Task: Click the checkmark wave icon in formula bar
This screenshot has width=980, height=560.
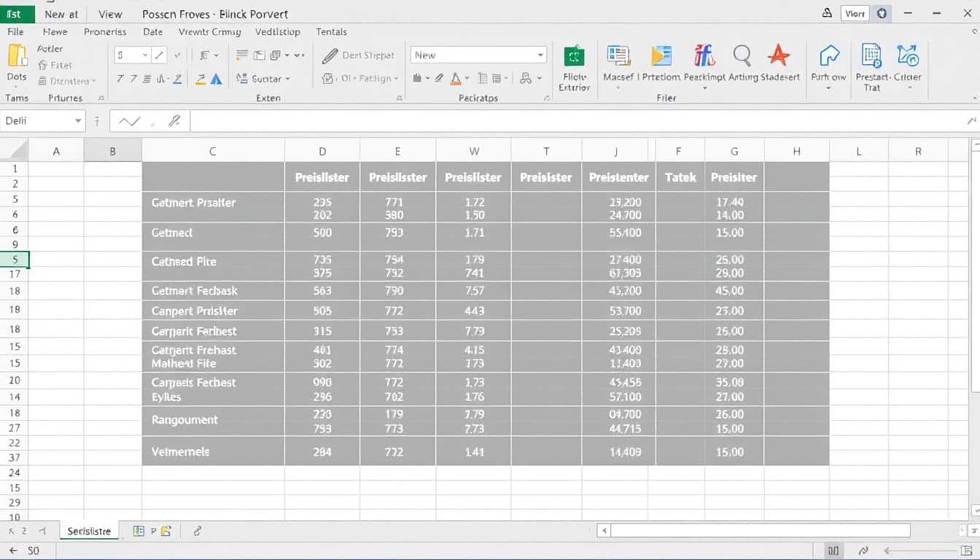Action: 129,122
